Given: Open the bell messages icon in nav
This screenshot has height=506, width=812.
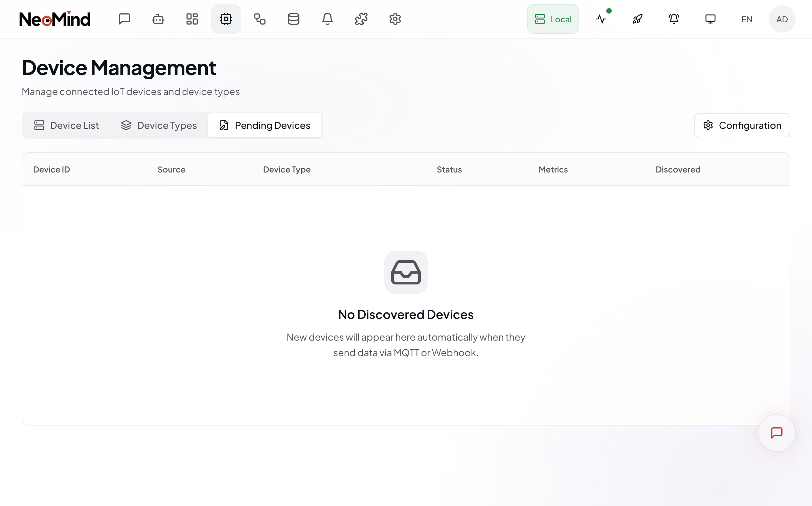Looking at the screenshot, I should pos(328,19).
